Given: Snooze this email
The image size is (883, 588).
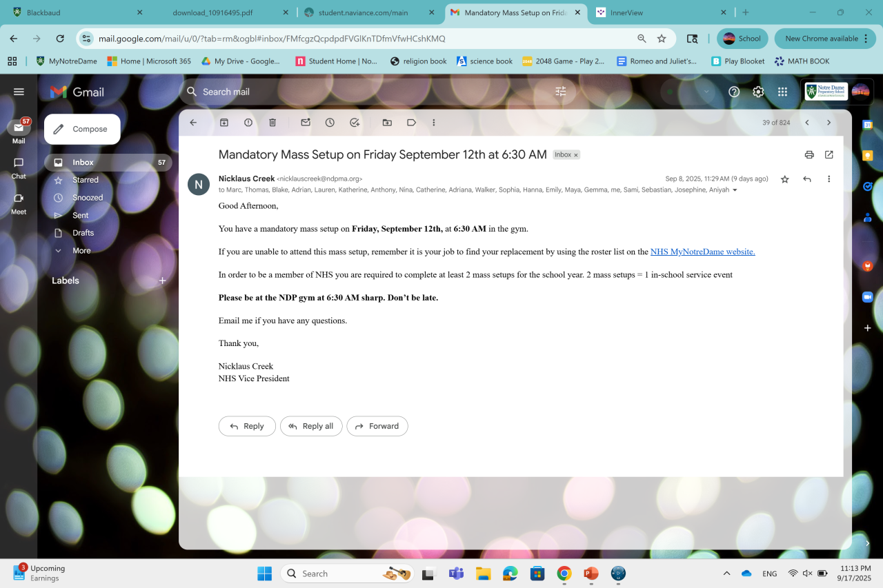Looking at the screenshot, I should click(x=330, y=122).
